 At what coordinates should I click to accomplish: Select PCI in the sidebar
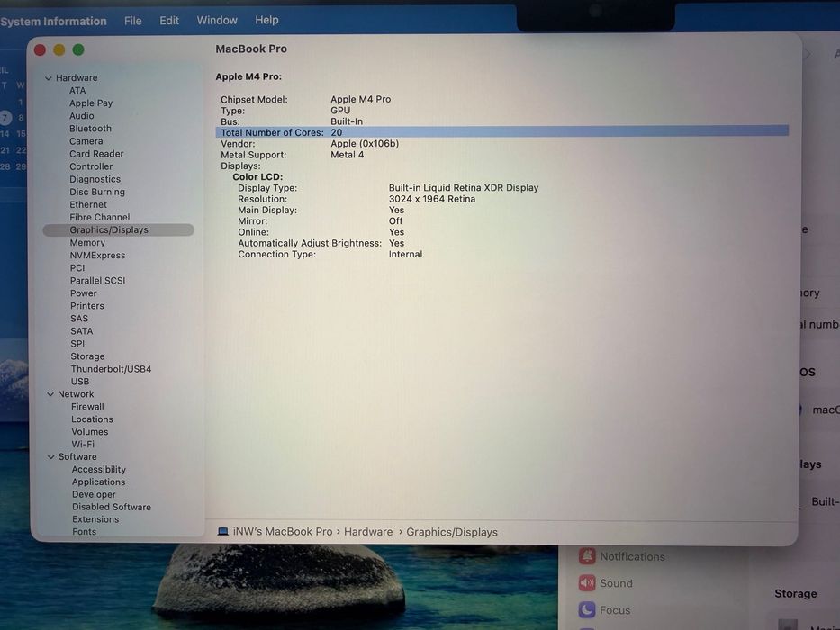pyautogui.click(x=77, y=268)
